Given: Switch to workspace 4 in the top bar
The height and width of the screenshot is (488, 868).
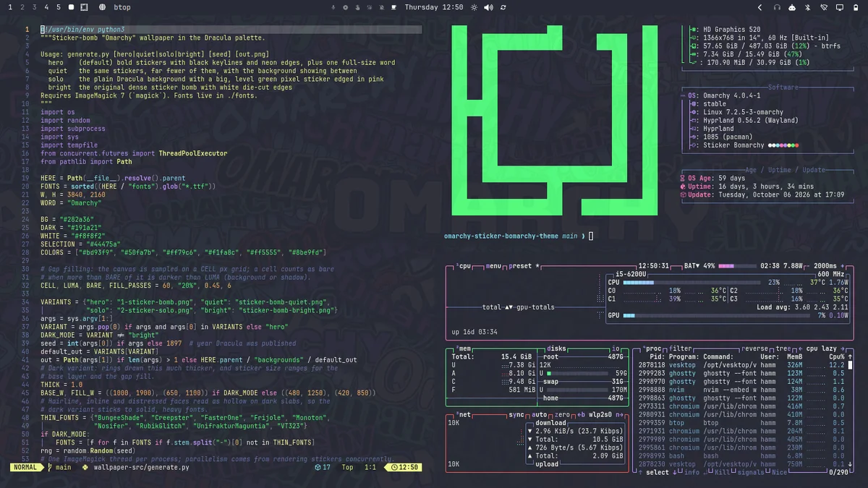Looking at the screenshot, I should [x=47, y=7].
